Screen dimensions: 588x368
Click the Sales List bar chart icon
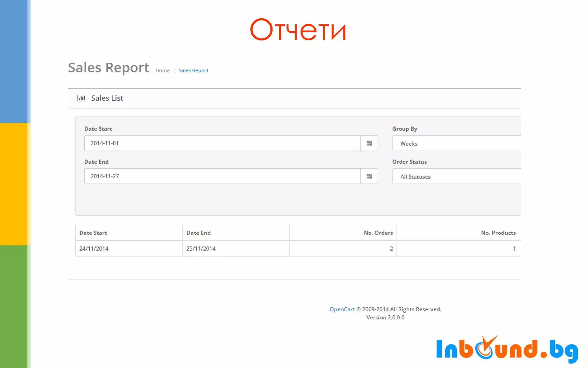(x=81, y=98)
